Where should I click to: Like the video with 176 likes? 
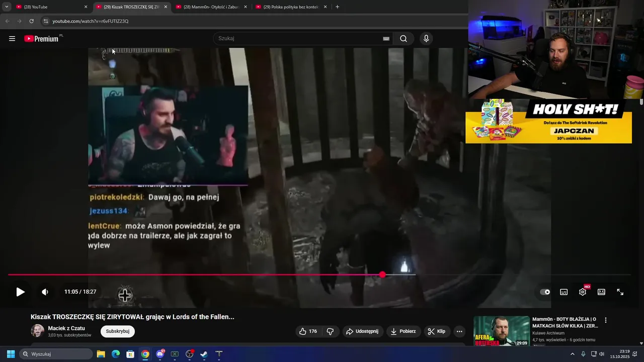point(308,331)
